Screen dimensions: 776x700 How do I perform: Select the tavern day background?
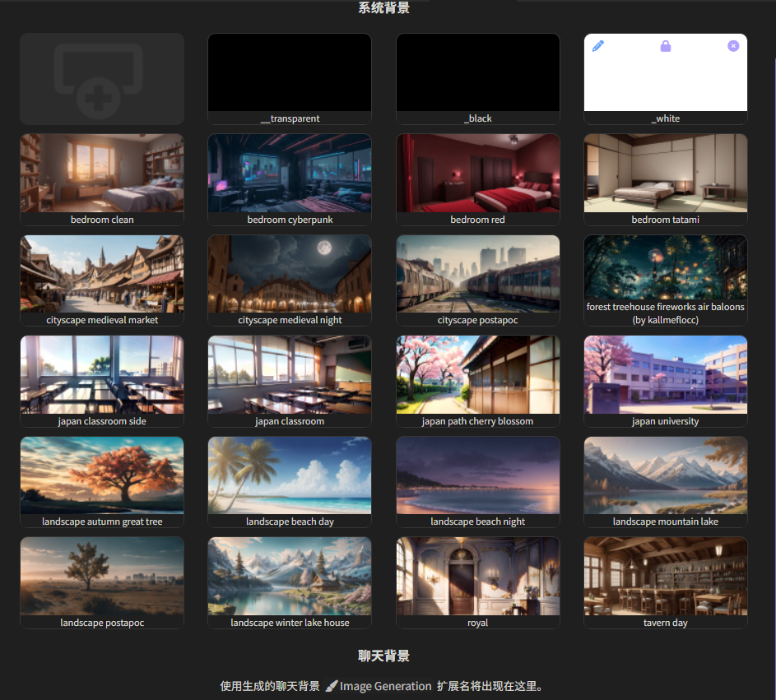(x=666, y=577)
